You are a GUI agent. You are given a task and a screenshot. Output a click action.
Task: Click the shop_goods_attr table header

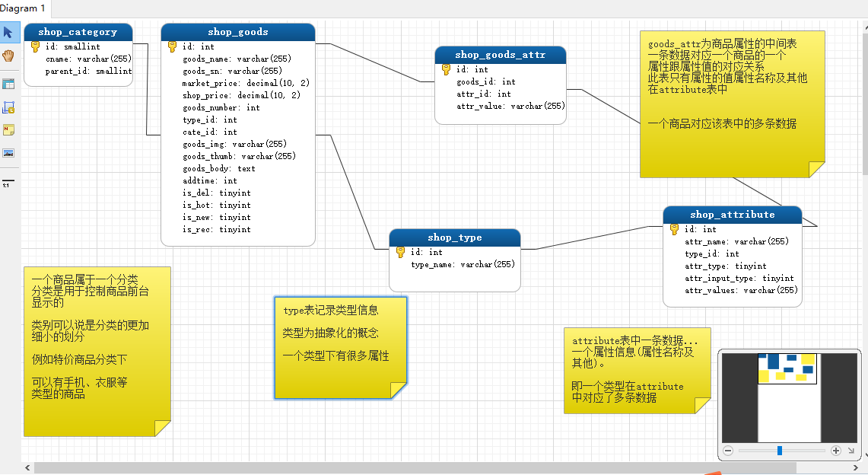[500, 55]
